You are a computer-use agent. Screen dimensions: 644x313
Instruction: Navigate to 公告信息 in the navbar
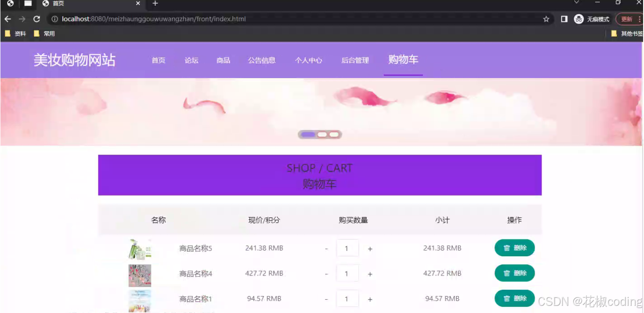[x=262, y=60]
